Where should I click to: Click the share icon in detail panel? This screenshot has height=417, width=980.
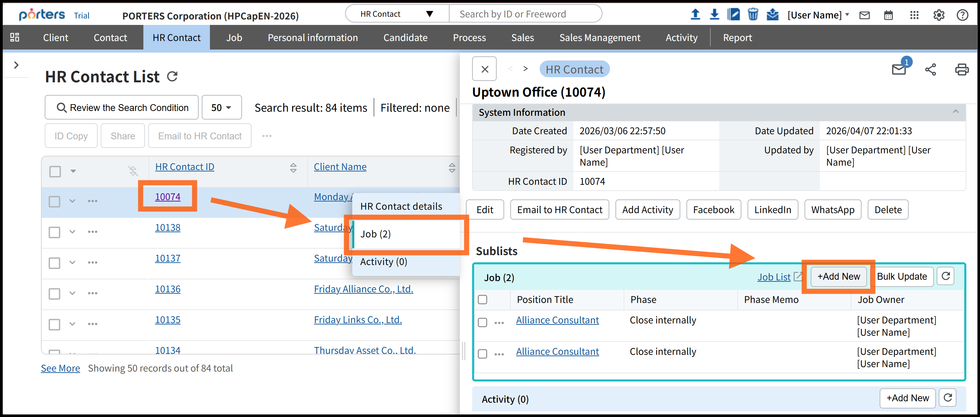click(930, 69)
